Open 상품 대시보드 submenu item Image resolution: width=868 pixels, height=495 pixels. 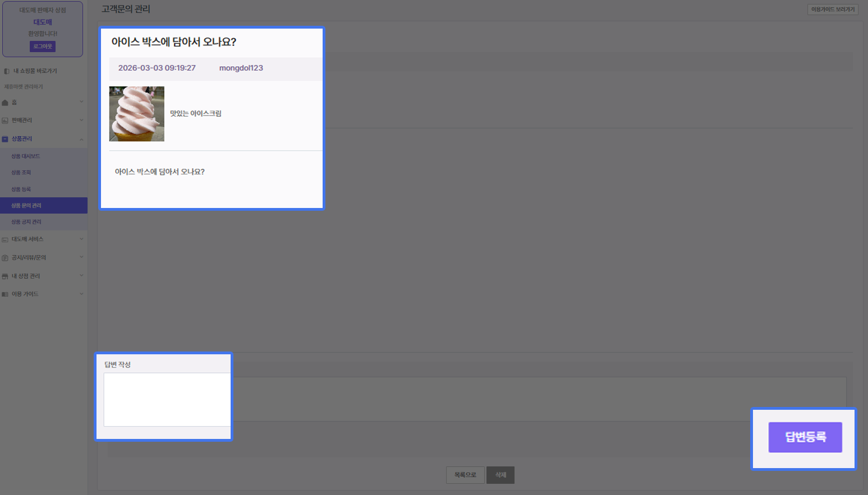click(x=26, y=156)
